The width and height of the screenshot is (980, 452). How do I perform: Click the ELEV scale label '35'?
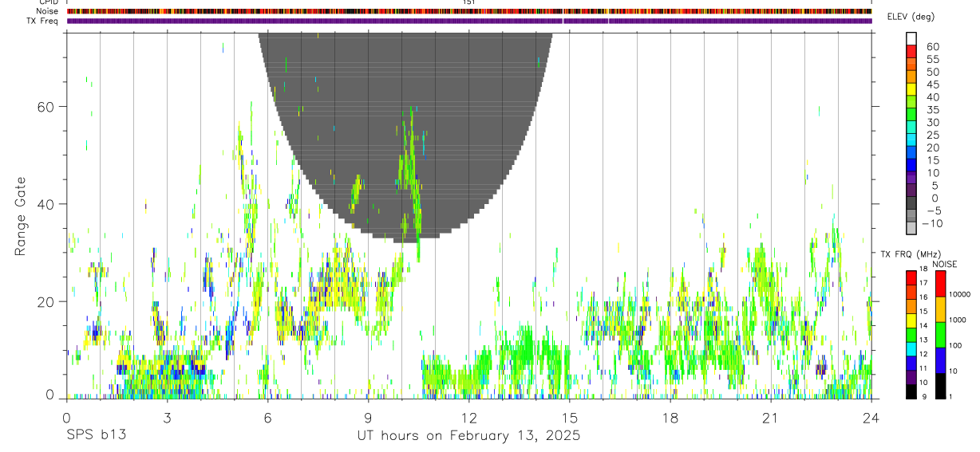(x=932, y=110)
